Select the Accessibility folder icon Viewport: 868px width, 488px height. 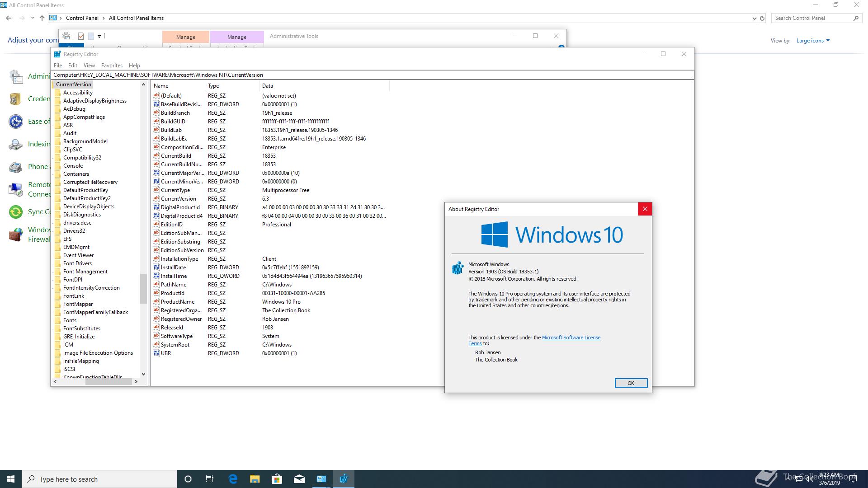point(57,93)
